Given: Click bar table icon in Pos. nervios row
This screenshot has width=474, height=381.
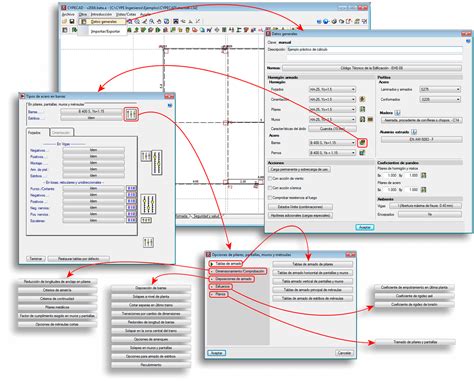Looking at the screenshot, I should pyautogui.click(x=132, y=214).
